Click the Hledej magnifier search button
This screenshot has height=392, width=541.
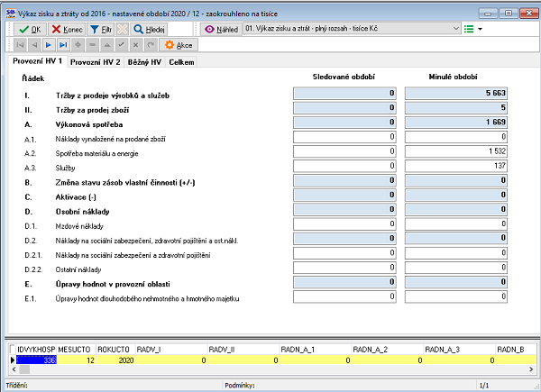click(x=151, y=29)
